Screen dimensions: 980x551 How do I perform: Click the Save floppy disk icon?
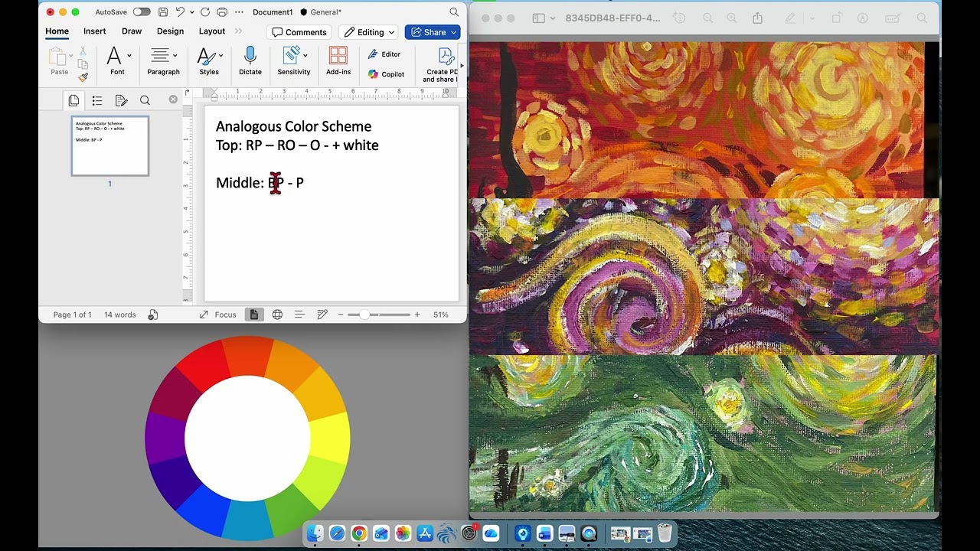click(162, 12)
